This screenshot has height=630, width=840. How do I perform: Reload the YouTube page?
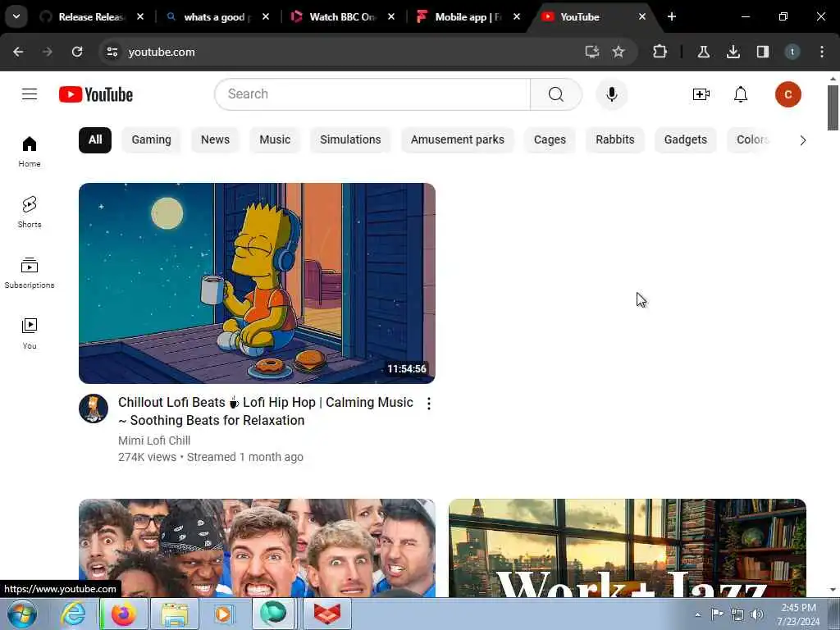pyautogui.click(x=77, y=52)
